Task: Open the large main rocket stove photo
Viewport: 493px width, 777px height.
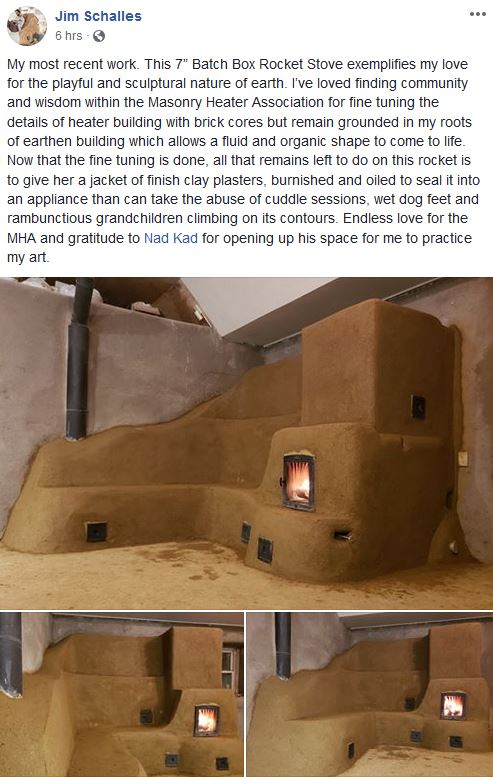Action: [x=246, y=443]
